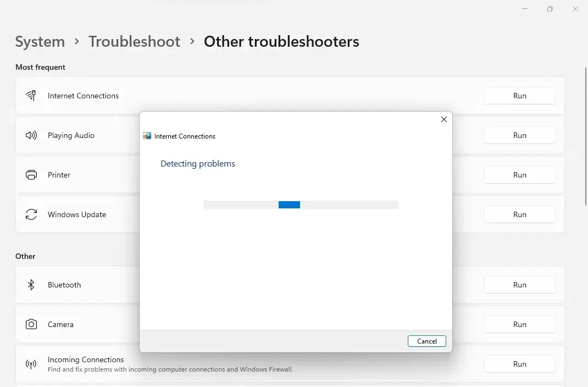Image resolution: width=588 pixels, height=387 pixels.
Task: Run the Camera troubleshooter
Action: [520, 324]
